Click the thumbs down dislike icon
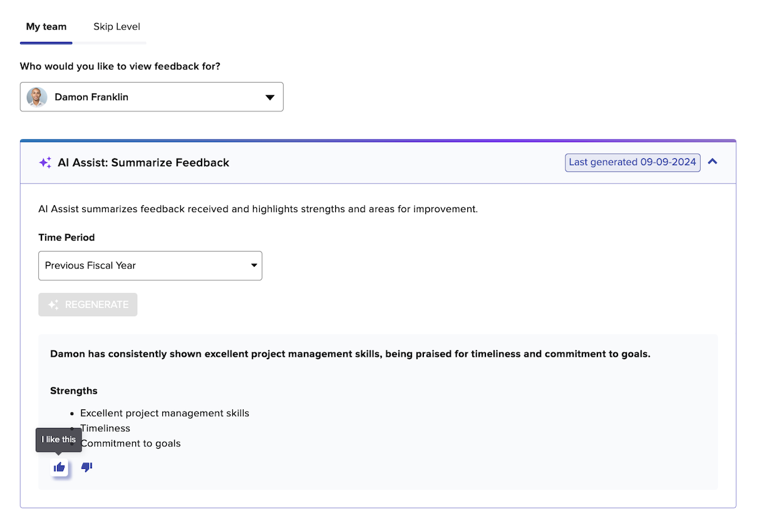 coord(87,467)
